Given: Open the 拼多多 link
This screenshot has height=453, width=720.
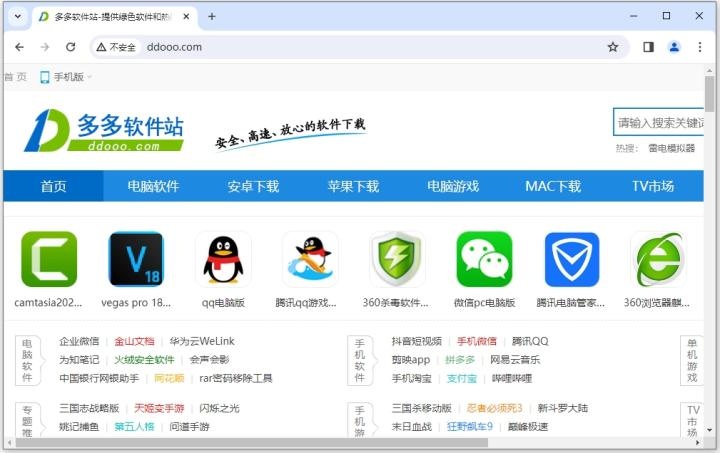Looking at the screenshot, I should (460, 360).
